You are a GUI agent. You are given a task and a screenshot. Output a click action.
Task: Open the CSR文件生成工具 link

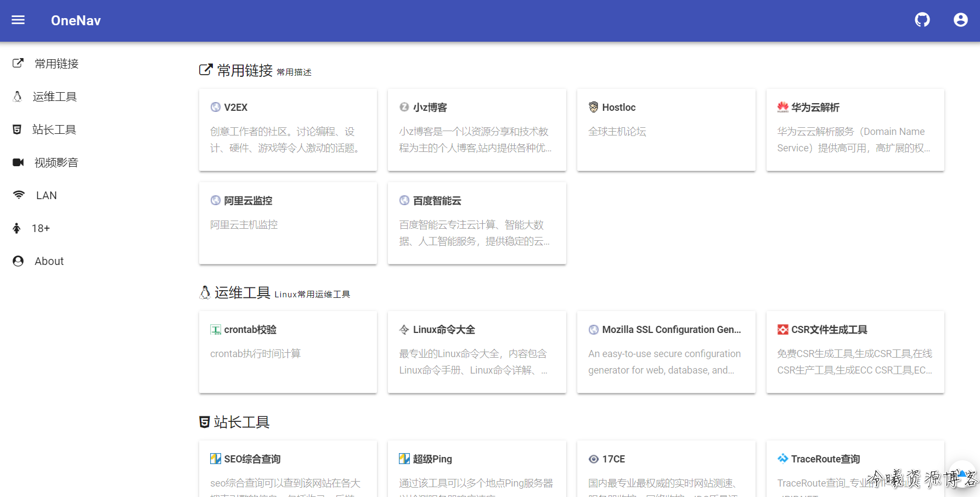(855, 352)
